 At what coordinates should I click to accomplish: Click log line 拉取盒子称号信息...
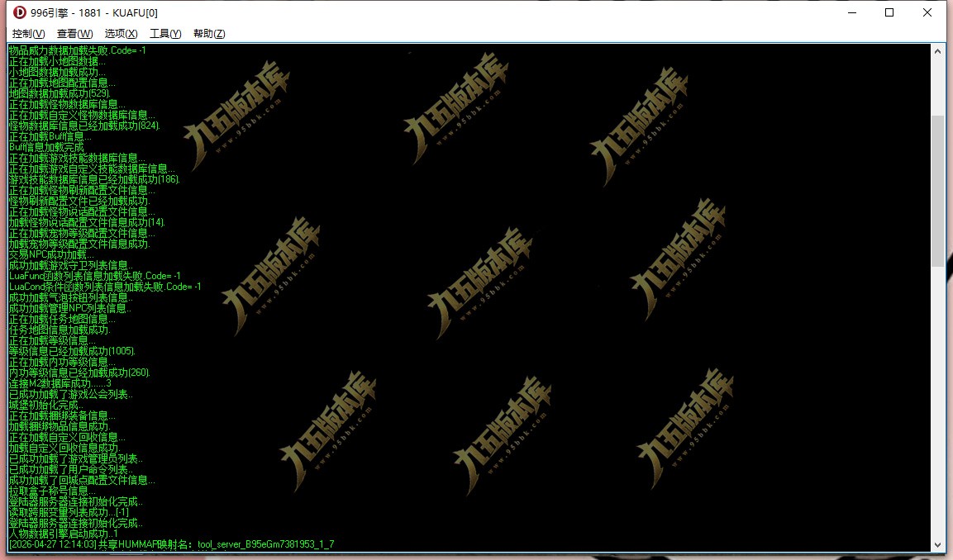(x=52, y=491)
